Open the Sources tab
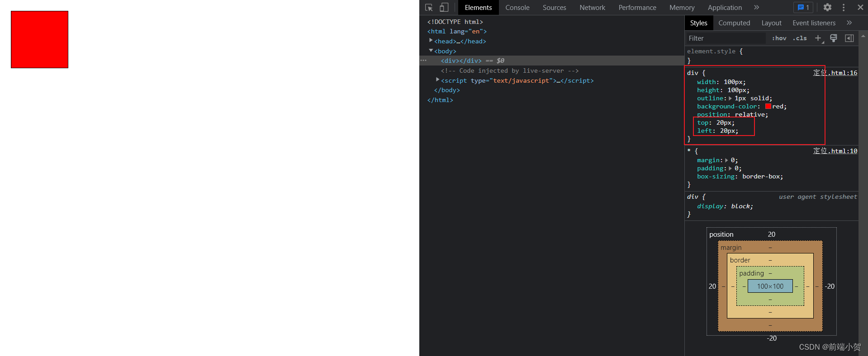This screenshot has height=356, width=868. [x=555, y=8]
